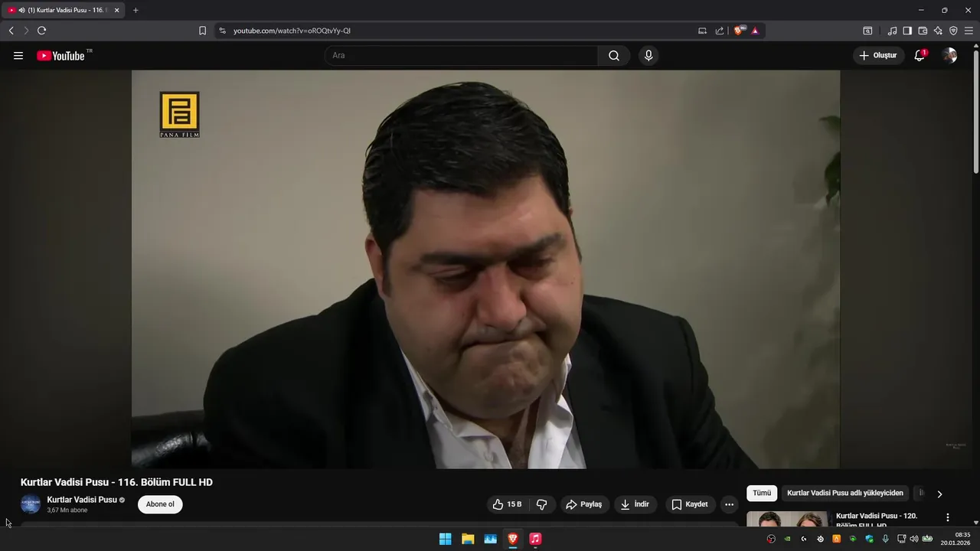The width and height of the screenshot is (980, 551).
Task: Open the channel avatar beside Abone ol
Action: (31, 504)
